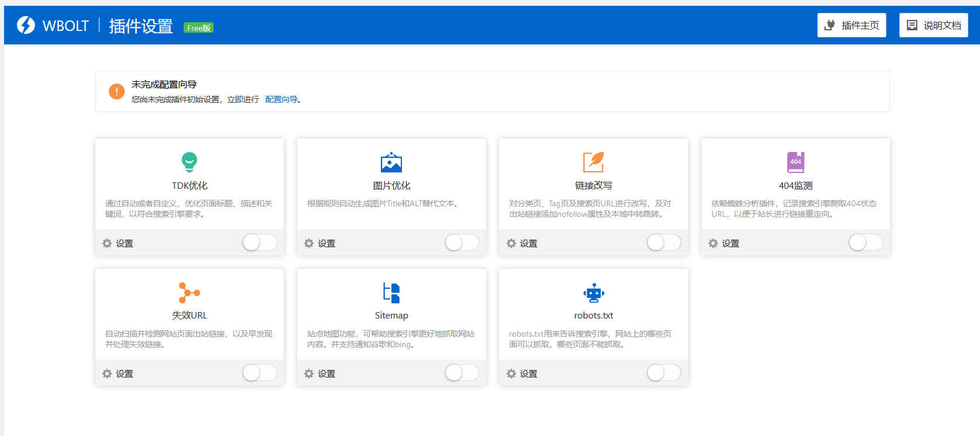980x436 pixels.
Task: Turn on the 链接改写 switch
Action: pos(664,243)
